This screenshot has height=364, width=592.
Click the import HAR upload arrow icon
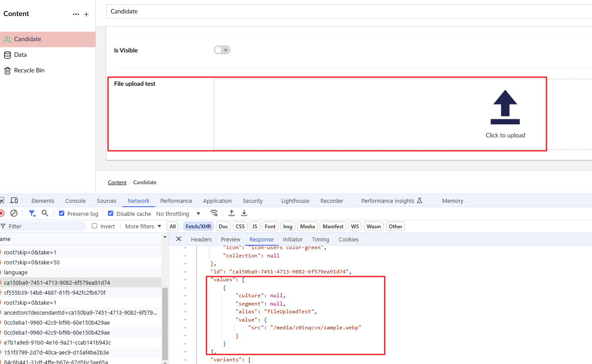[232, 213]
